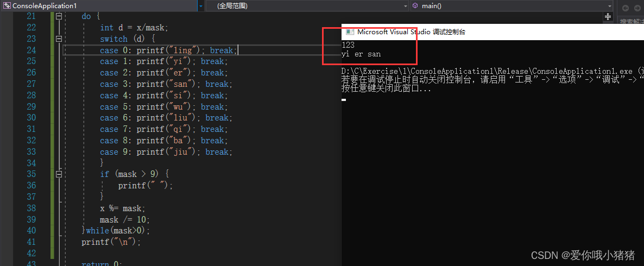The height and width of the screenshot is (266, 644).
Task: Click the 'case 9: printf("jiu")' line
Action: click(166, 152)
